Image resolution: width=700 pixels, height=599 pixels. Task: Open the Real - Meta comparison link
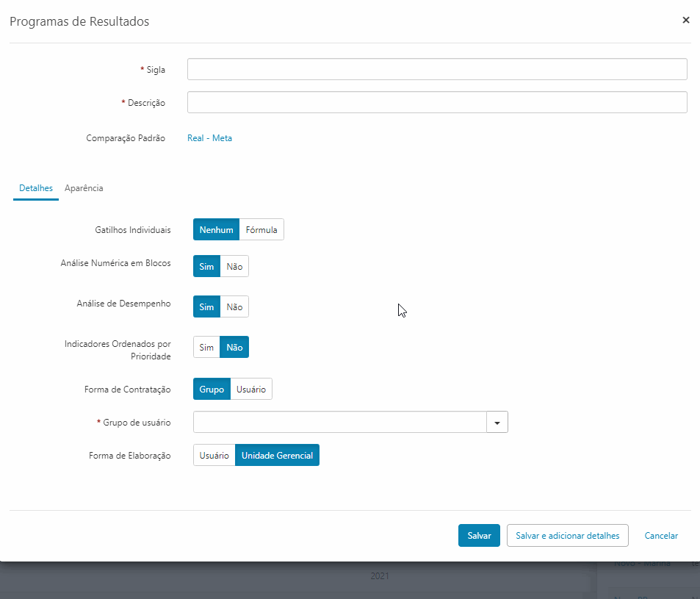coord(209,138)
